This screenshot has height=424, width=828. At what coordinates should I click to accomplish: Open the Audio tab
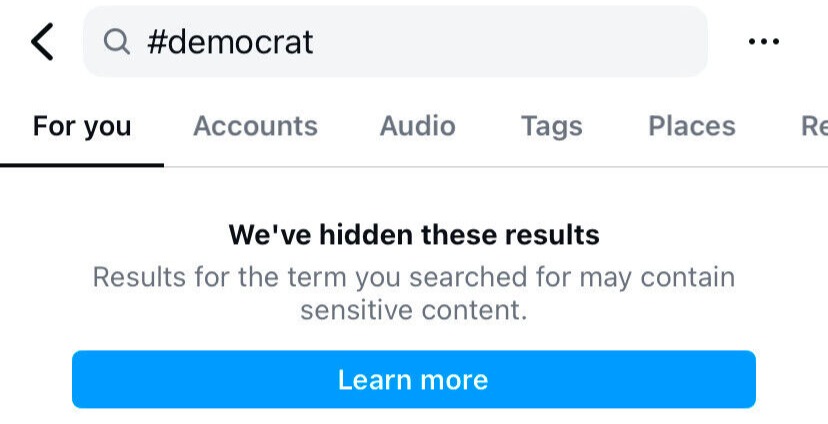(417, 126)
